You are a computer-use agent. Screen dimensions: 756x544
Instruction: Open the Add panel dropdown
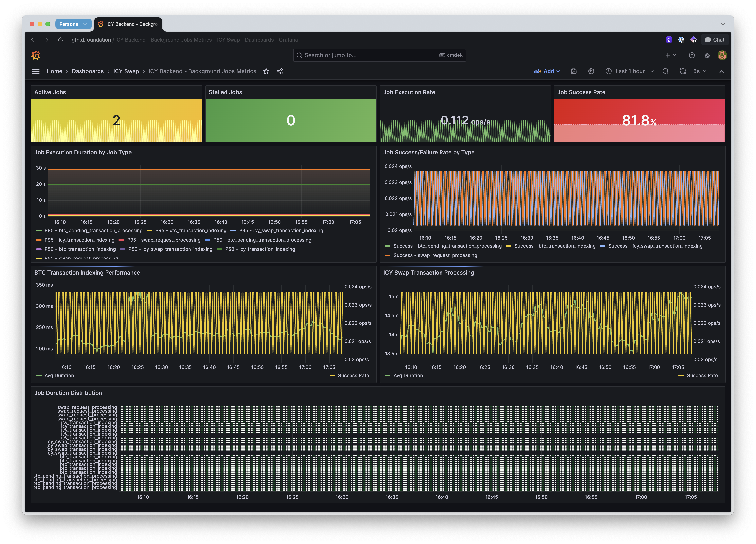click(x=547, y=71)
